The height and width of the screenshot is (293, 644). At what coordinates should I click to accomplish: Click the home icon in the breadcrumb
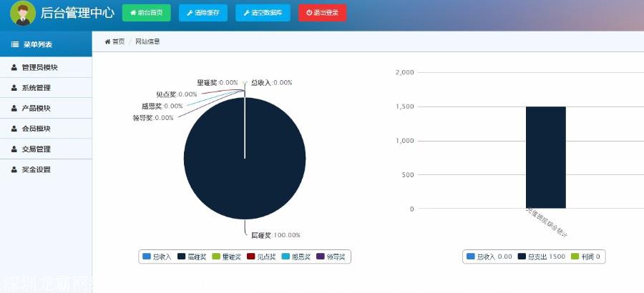pyautogui.click(x=107, y=41)
